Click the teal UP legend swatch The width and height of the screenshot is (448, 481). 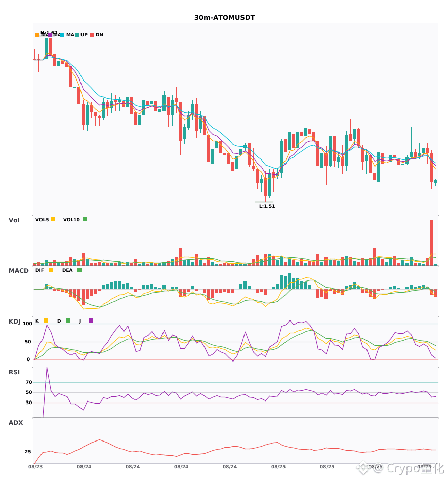pyautogui.click(x=77, y=35)
